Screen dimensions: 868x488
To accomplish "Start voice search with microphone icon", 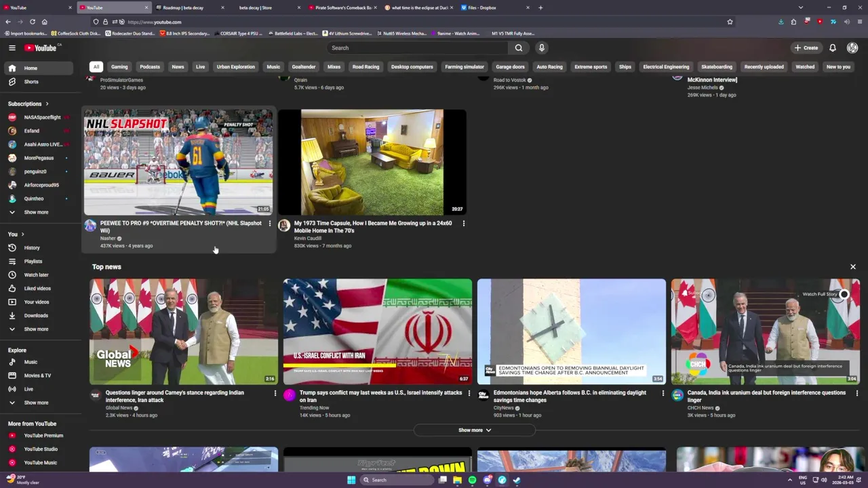I will click(541, 47).
